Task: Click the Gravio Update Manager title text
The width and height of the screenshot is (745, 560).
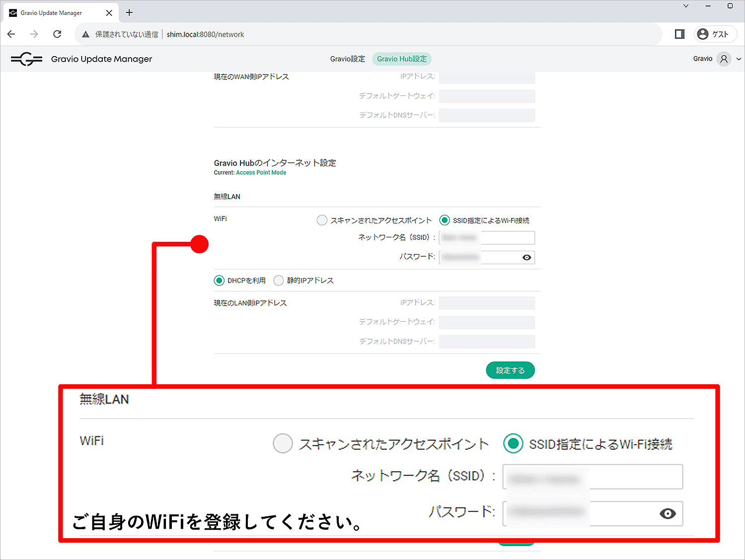Action: (x=101, y=59)
